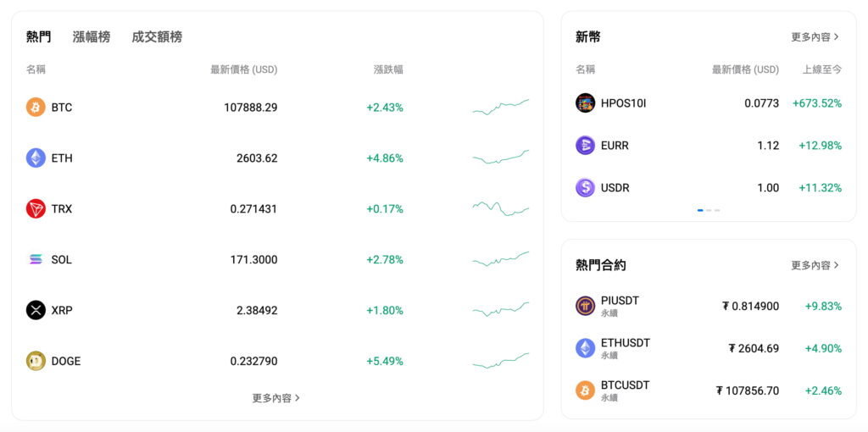Click the ETH diamond icon in hot list
The width and height of the screenshot is (868, 432).
coord(36,158)
